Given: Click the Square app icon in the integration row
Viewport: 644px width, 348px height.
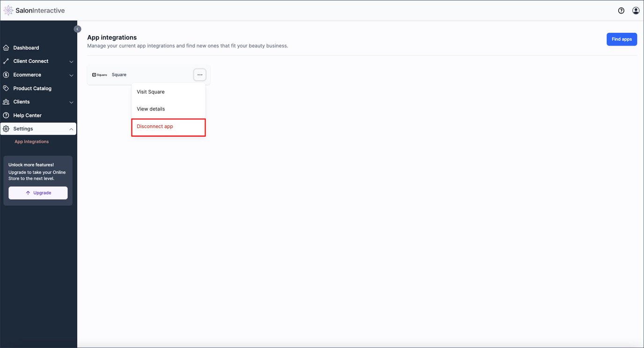Looking at the screenshot, I should 100,74.
